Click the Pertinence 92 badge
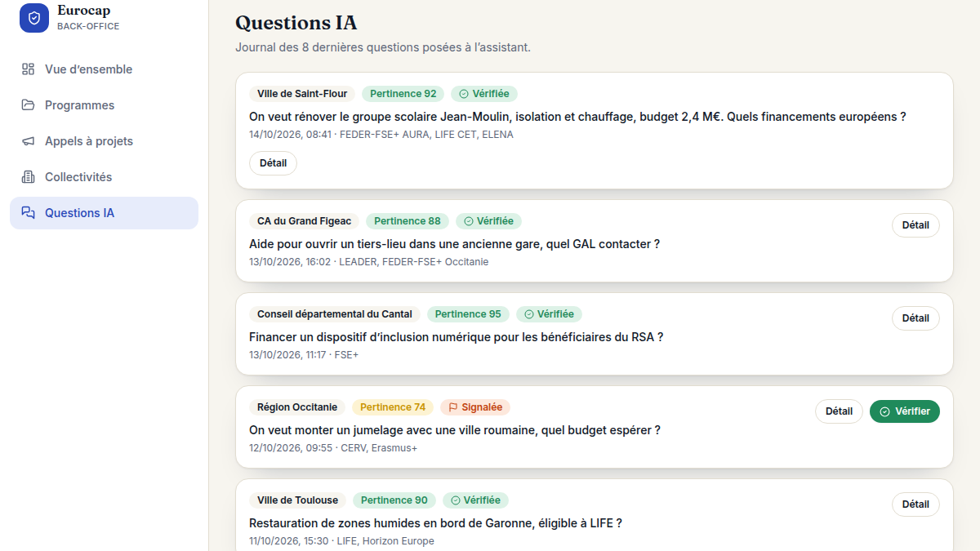Screen dimensions: 980x551 [403, 94]
